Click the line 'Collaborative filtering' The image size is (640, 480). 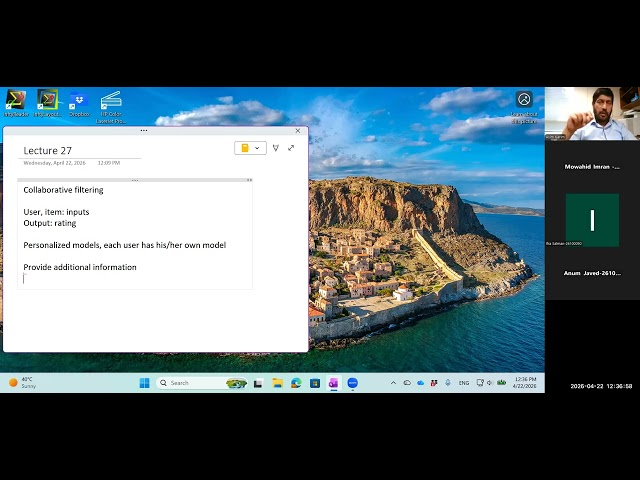63,190
